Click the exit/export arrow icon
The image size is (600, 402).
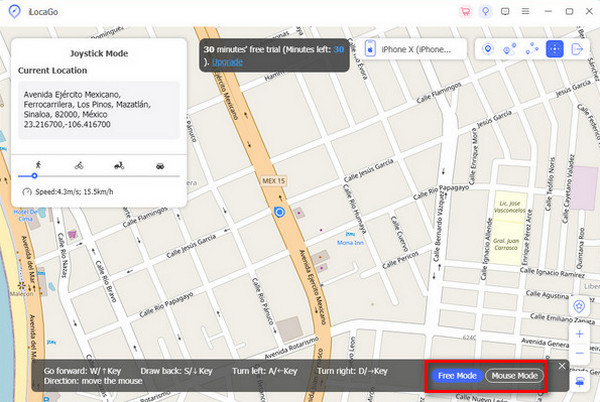pos(577,49)
